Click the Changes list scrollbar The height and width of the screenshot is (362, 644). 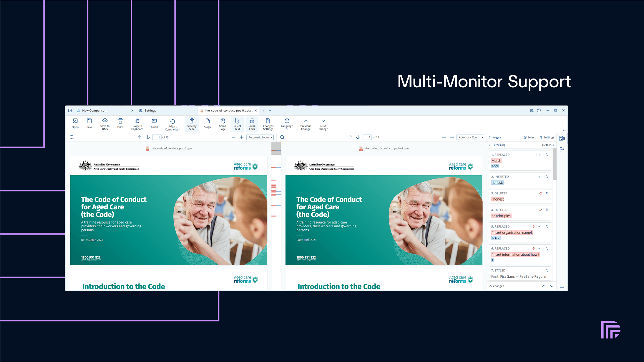tap(555, 164)
